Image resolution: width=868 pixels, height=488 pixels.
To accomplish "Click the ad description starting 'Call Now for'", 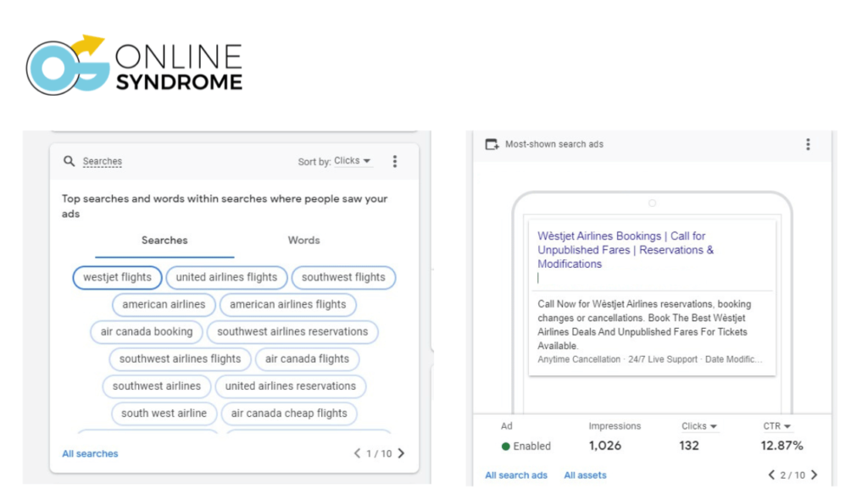I will point(644,324).
